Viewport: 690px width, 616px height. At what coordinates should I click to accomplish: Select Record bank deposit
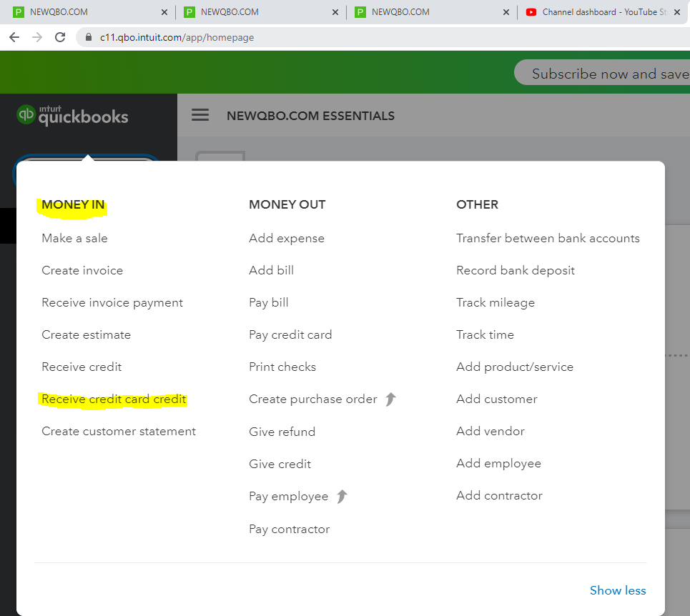515,270
